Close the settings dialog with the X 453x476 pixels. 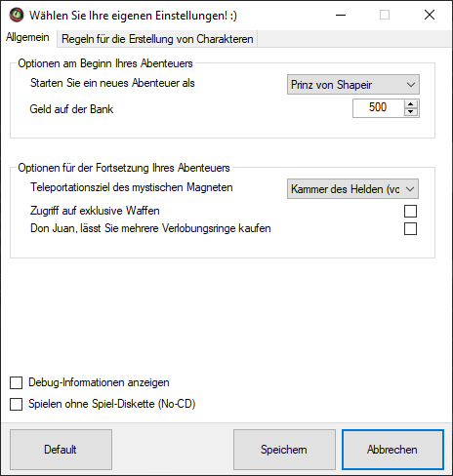(x=430, y=15)
